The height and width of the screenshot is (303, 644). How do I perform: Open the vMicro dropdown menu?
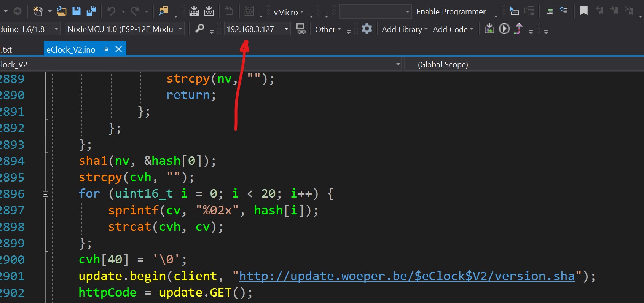pos(289,12)
